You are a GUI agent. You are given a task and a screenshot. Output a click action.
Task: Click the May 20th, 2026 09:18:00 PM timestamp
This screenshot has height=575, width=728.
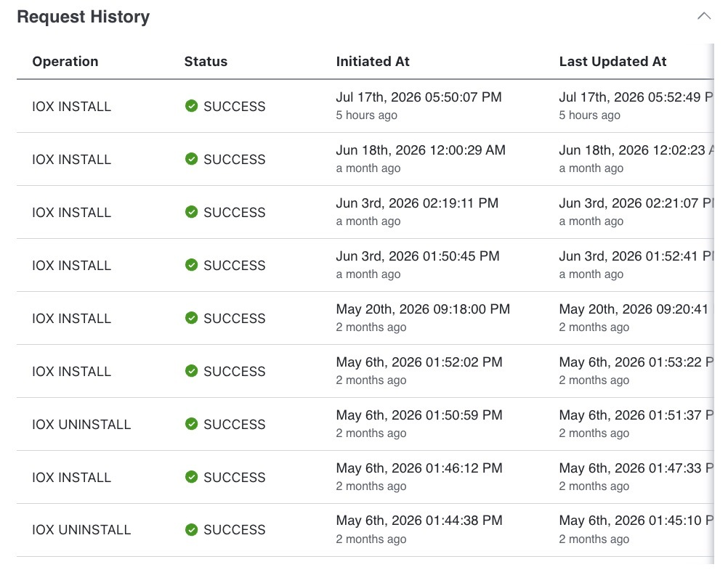(x=423, y=309)
